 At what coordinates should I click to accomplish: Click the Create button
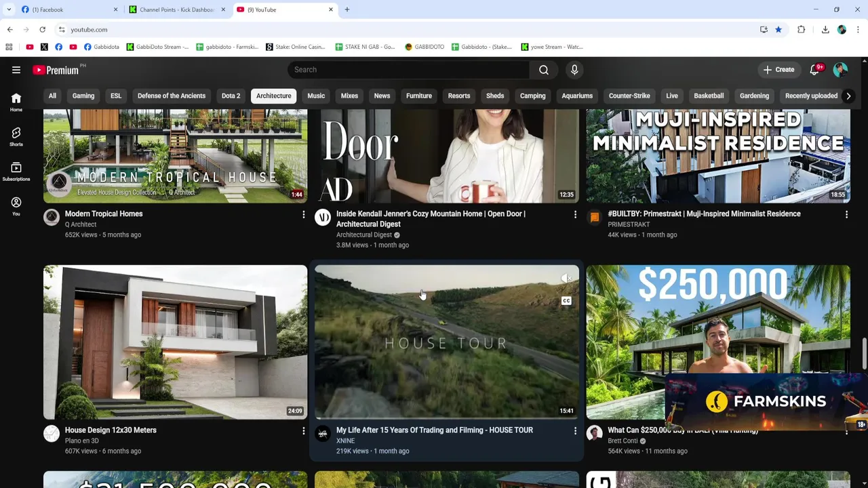tap(778, 70)
